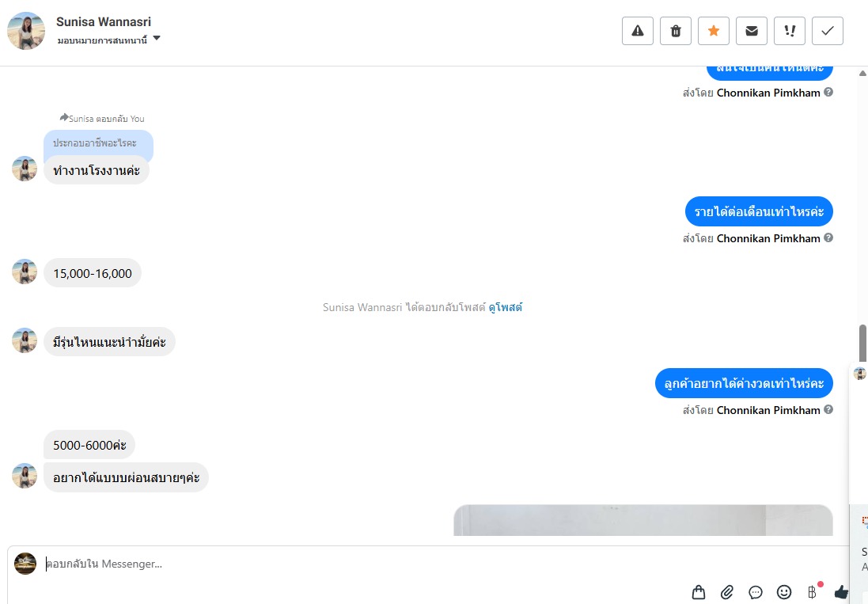Click the help icon beside first Chonnikan Pimkham
The height and width of the screenshot is (604, 868).
click(x=828, y=92)
